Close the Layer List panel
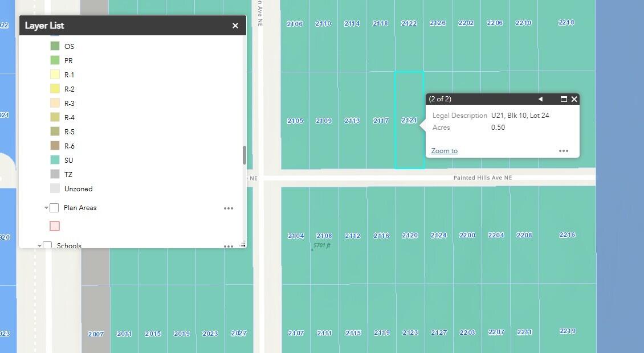Screen dimensions: 644x353 coord(235,26)
